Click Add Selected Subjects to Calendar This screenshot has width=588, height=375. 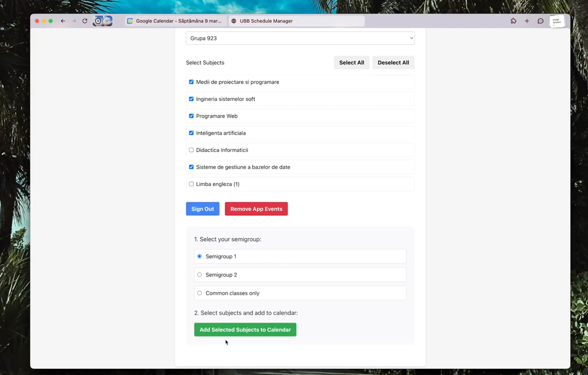[245, 330]
